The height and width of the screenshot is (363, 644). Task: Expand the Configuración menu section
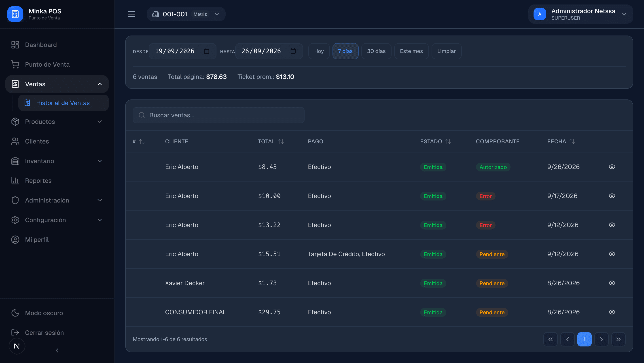[57, 220]
